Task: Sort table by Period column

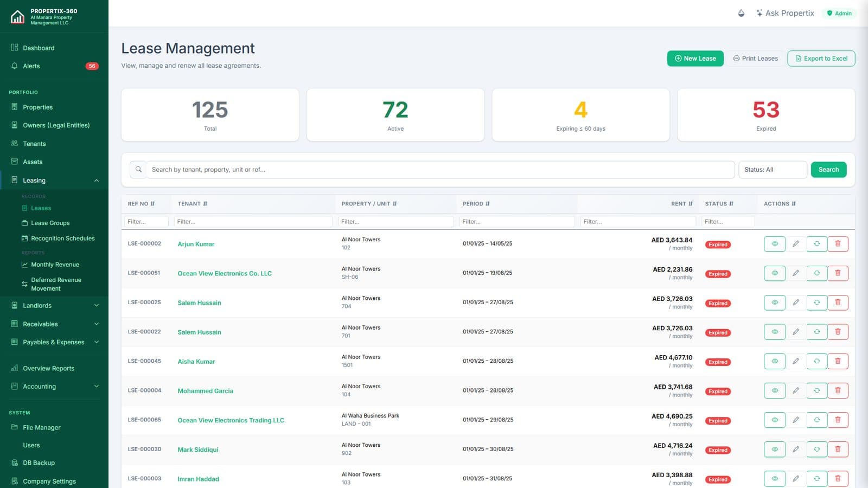Action: coord(476,204)
